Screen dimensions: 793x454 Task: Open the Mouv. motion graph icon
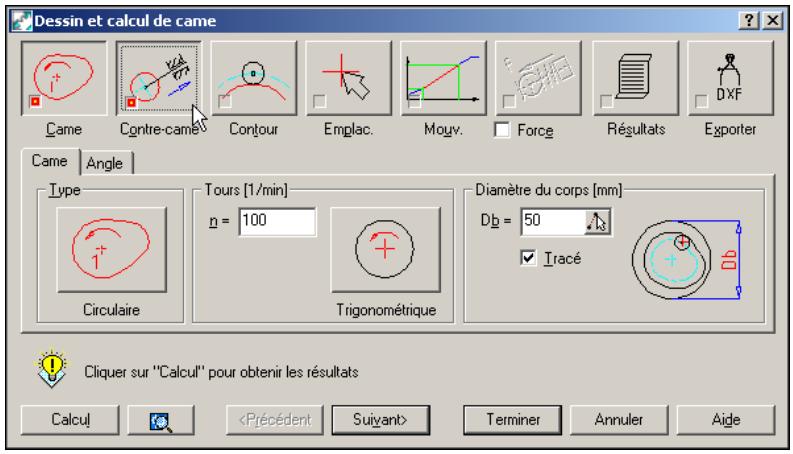click(x=444, y=78)
